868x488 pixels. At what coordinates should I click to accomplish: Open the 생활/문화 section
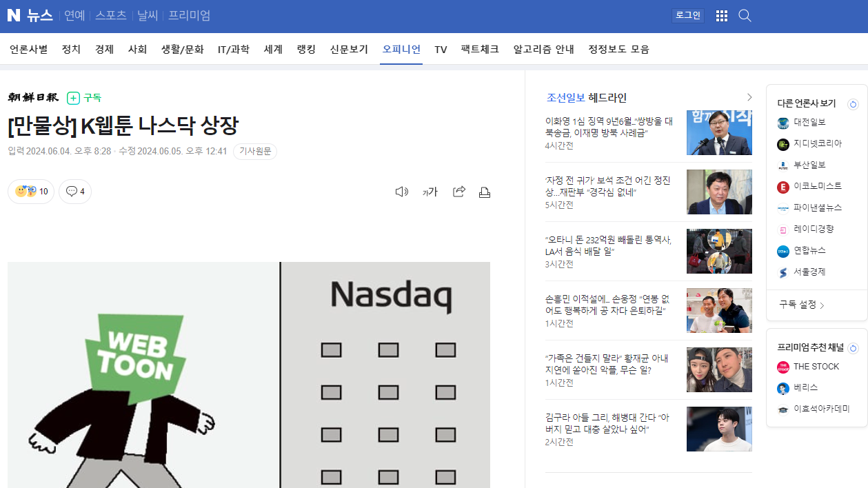pyautogui.click(x=183, y=50)
